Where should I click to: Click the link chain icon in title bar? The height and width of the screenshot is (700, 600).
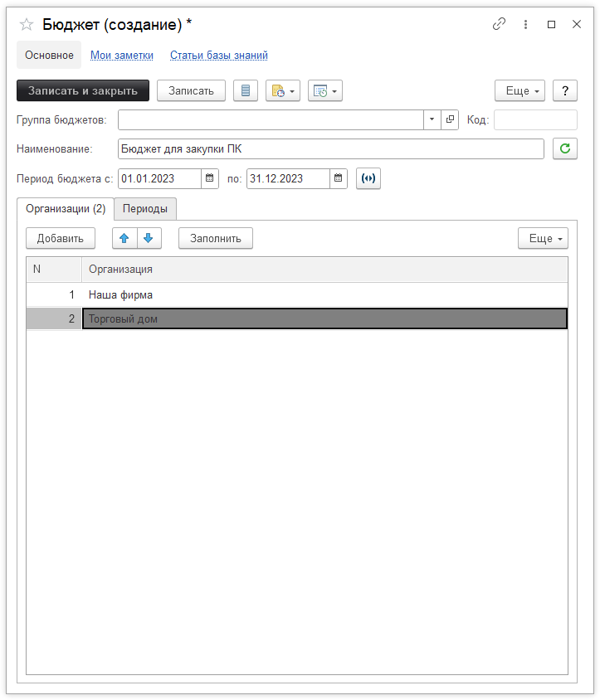(x=499, y=24)
